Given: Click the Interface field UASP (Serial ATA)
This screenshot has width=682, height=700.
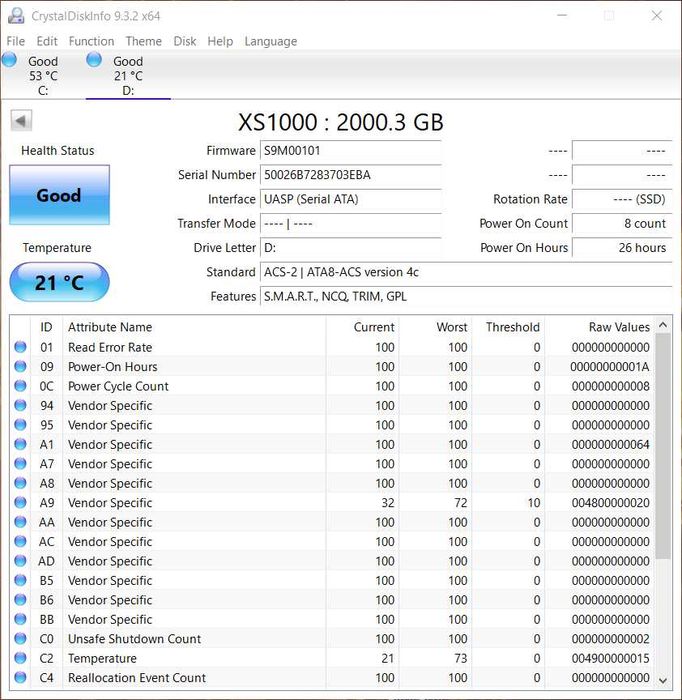Looking at the screenshot, I should pos(350,199).
